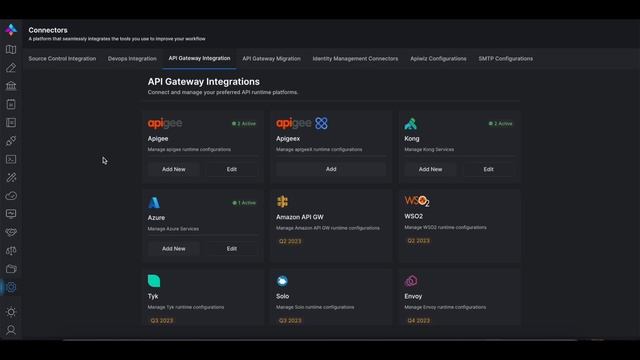This screenshot has height=360, width=640.
Task: Click the Envoy card title
Action: [x=413, y=296]
